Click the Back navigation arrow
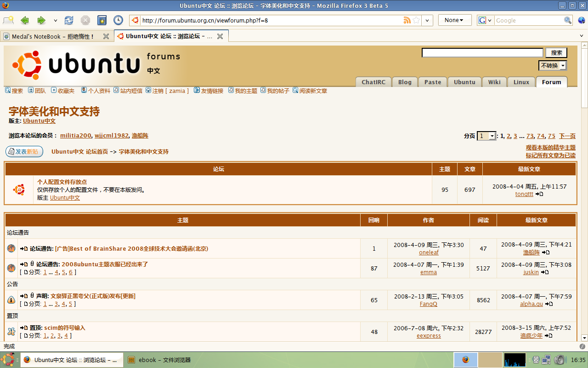 25,20
